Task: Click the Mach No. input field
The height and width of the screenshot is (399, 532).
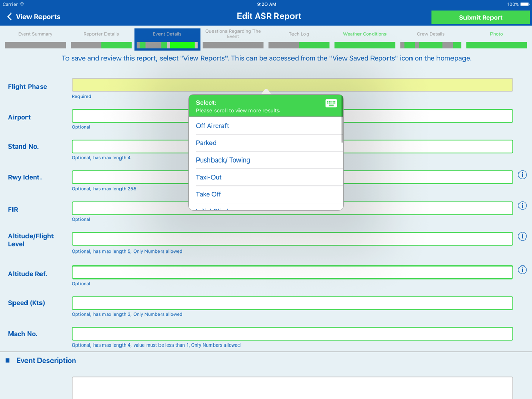Action: click(x=292, y=334)
